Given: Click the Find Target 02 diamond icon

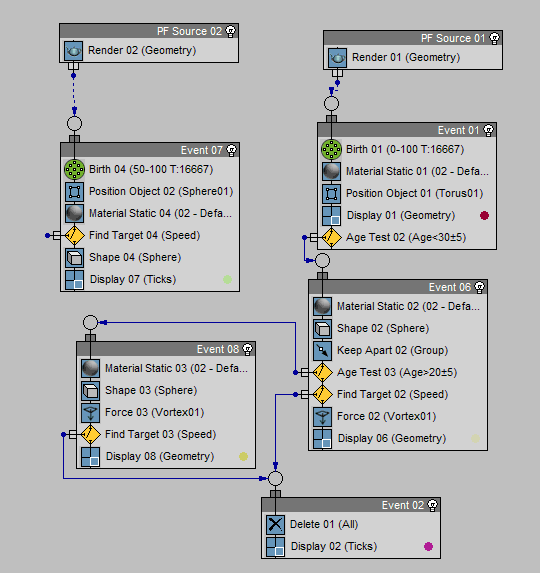Looking at the screenshot, I should tap(322, 394).
